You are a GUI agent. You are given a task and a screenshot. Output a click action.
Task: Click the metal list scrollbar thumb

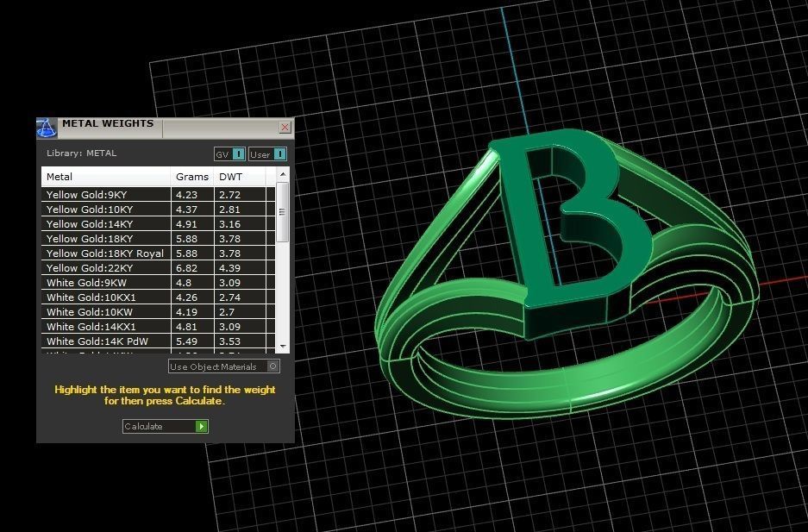click(x=283, y=211)
